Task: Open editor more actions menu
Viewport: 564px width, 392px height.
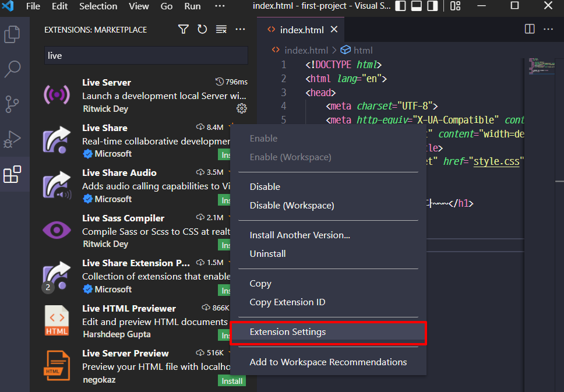Action: point(548,29)
